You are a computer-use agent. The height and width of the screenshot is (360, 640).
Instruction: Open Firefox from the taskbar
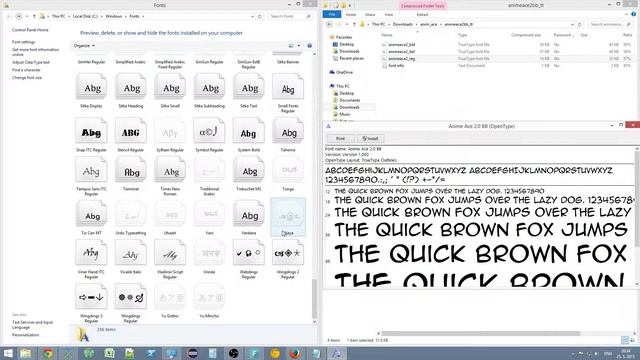coord(295,353)
